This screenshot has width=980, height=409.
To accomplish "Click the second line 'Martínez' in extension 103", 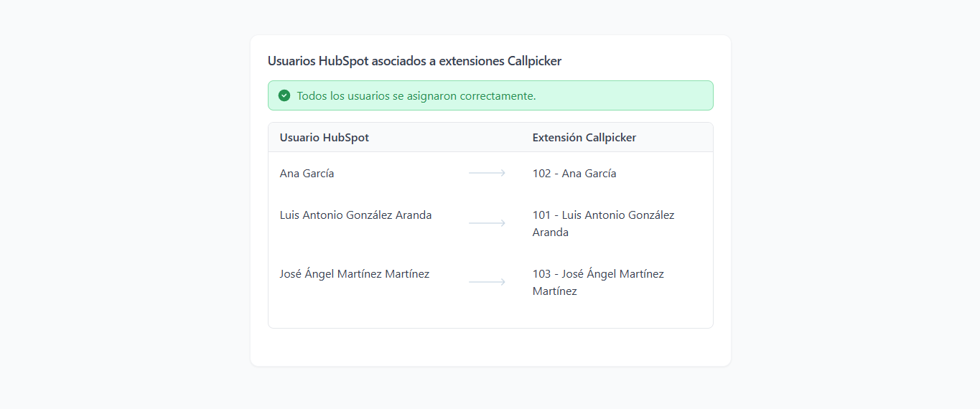I will click(x=555, y=291).
